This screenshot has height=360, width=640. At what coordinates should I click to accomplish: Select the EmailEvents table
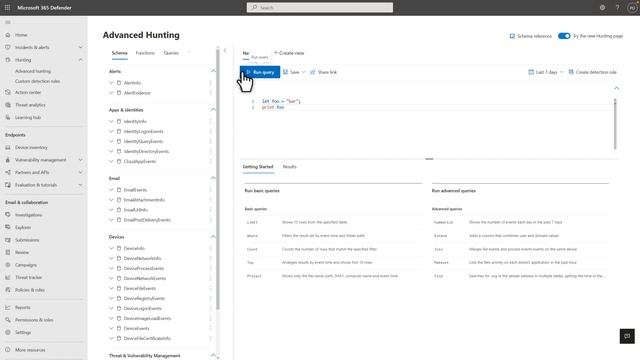tap(135, 190)
